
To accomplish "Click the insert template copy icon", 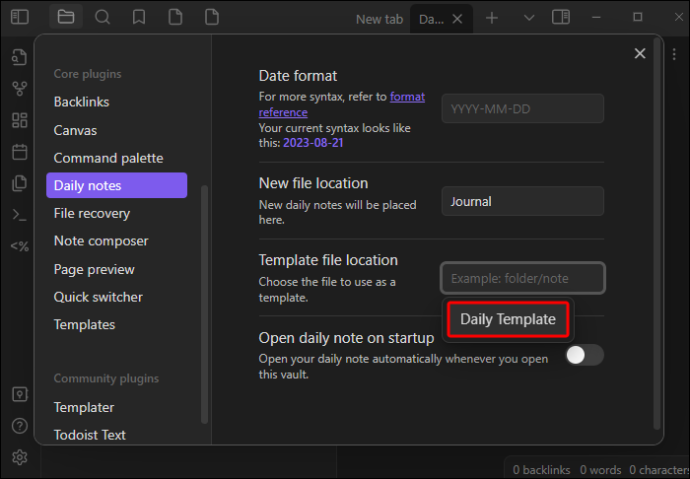I will click(19, 183).
